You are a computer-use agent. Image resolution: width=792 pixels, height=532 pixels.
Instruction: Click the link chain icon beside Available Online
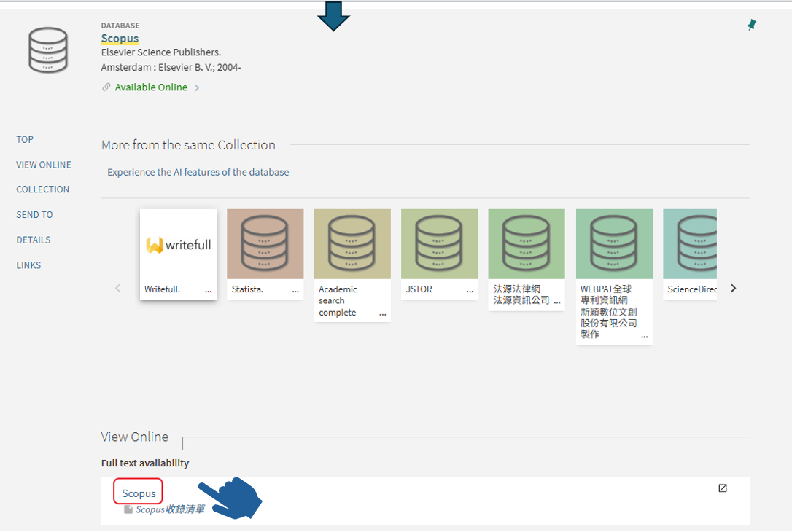click(106, 87)
